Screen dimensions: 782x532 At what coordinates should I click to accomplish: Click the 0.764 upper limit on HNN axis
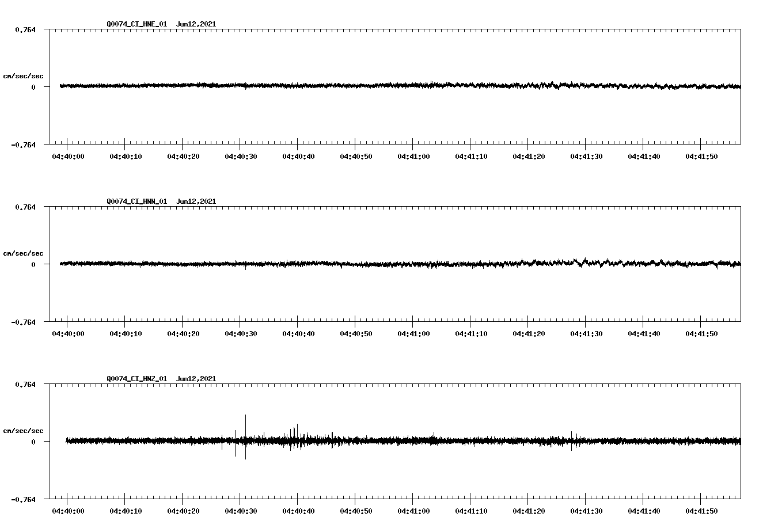[x=25, y=207]
